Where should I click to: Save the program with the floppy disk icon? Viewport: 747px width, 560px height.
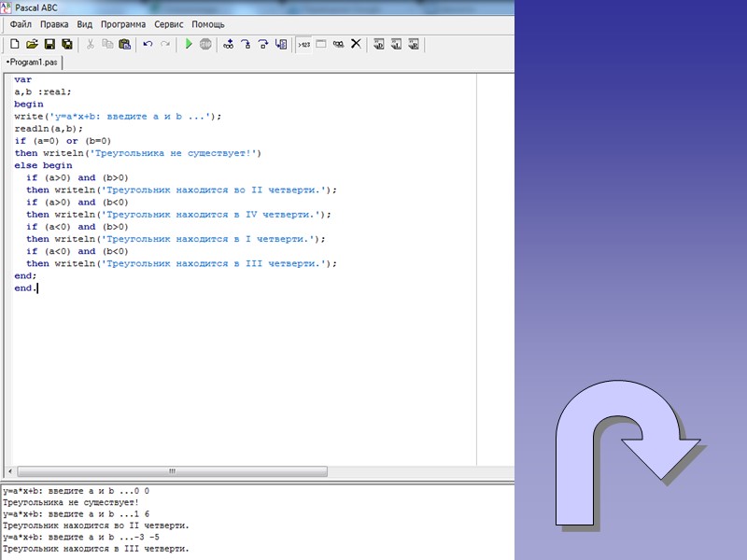pos(49,44)
